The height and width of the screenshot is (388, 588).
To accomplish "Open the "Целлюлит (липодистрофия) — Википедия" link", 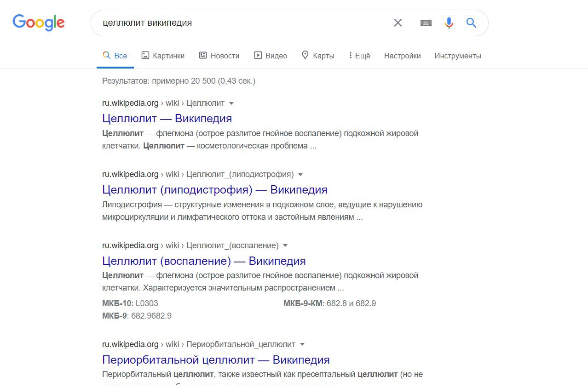I will (214, 189).
